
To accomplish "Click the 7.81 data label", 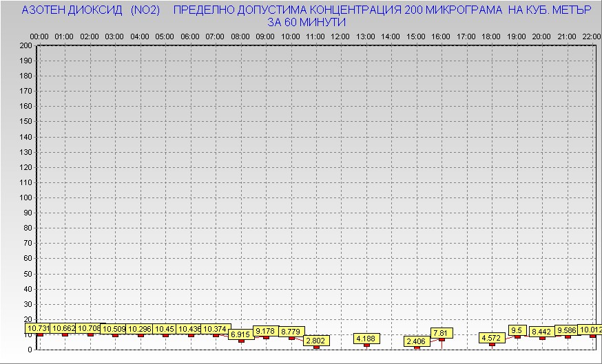I will click(442, 333).
